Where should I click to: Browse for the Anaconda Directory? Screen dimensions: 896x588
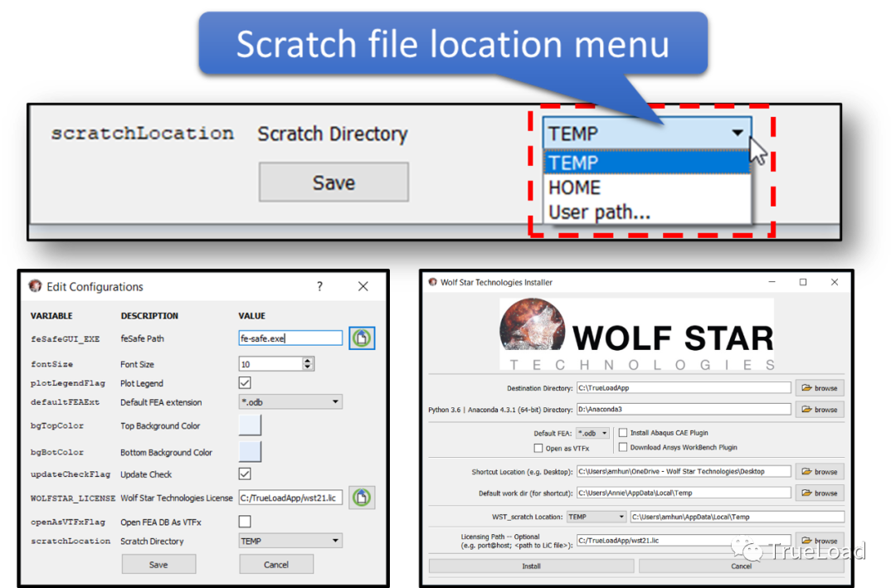pyautogui.click(x=820, y=410)
